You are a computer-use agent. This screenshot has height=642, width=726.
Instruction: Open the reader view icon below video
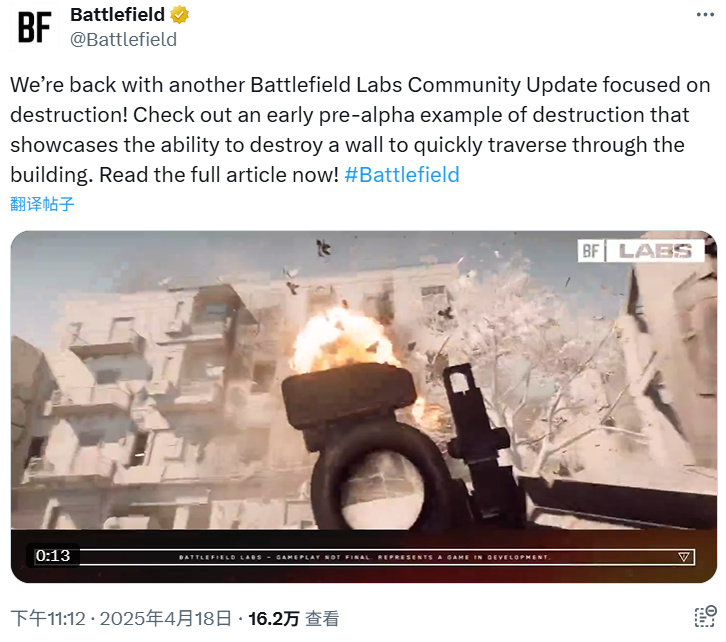point(705,617)
